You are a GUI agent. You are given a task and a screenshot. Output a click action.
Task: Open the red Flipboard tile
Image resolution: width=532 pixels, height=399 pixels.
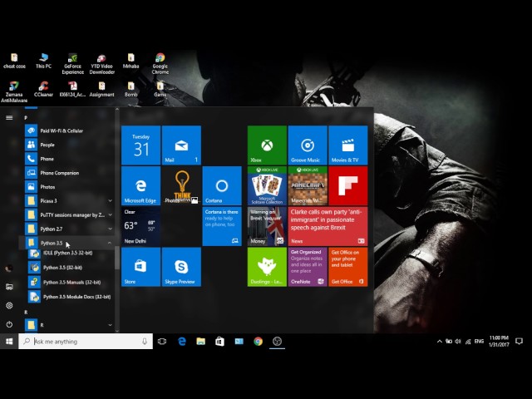coord(348,185)
